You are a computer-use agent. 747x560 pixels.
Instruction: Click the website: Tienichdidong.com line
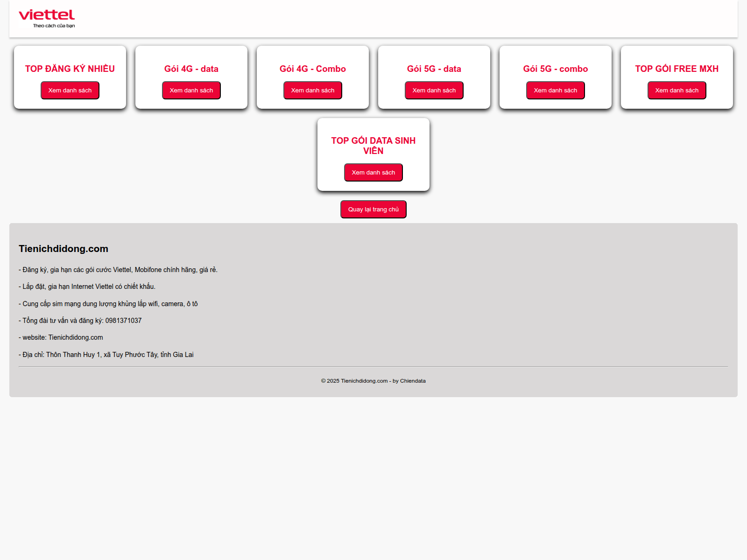61,337
